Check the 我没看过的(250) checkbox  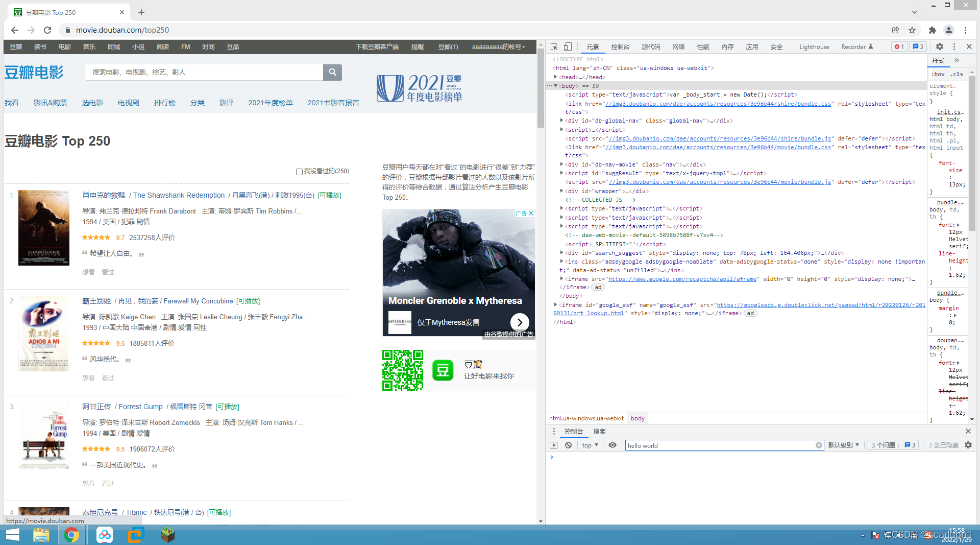[299, 172]
